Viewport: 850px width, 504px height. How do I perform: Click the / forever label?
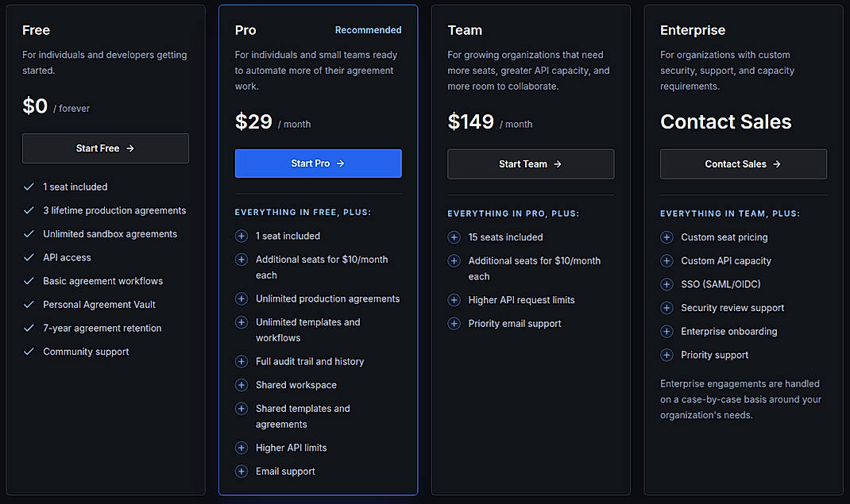point(71,109)
